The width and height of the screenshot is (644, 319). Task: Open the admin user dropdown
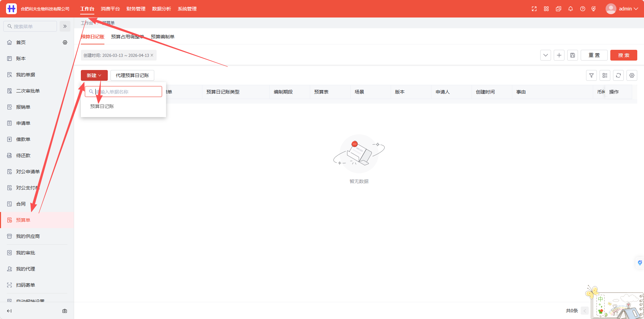point(622,9)
